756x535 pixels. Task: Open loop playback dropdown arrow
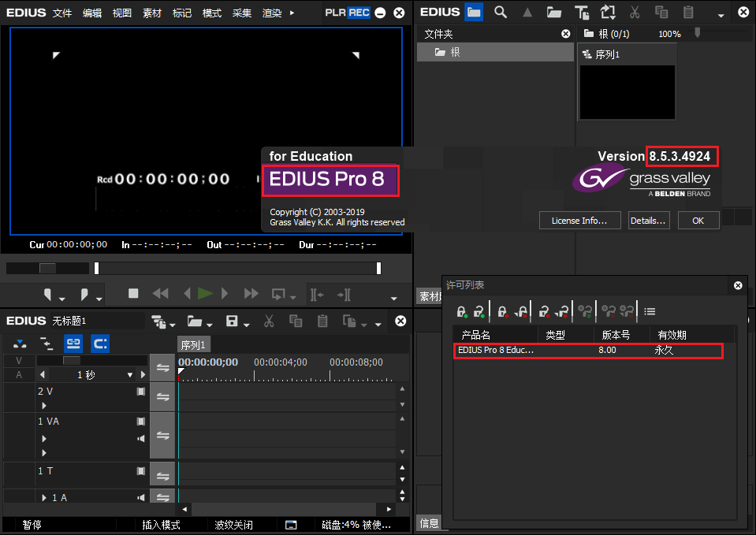[292, 299]
